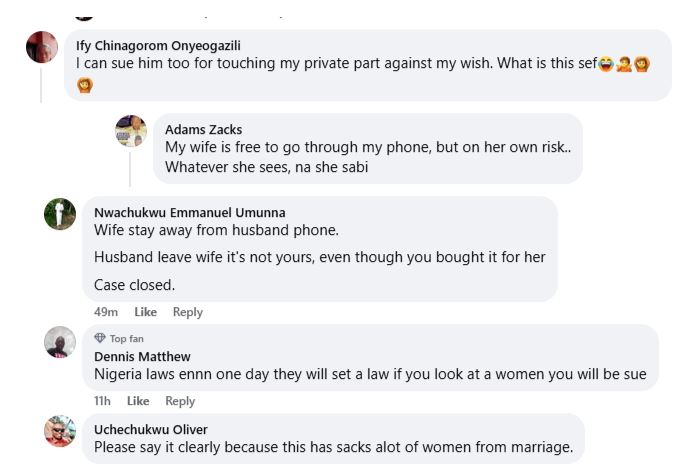Like Dennis Matthew's comment
681x464 pixels.
tap(138, 401)
